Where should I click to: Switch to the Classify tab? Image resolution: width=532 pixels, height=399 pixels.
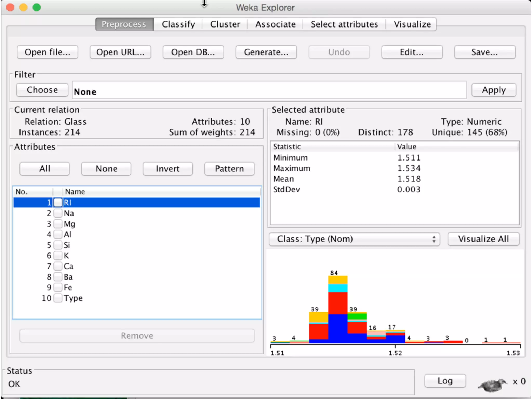tap(178, 24)
